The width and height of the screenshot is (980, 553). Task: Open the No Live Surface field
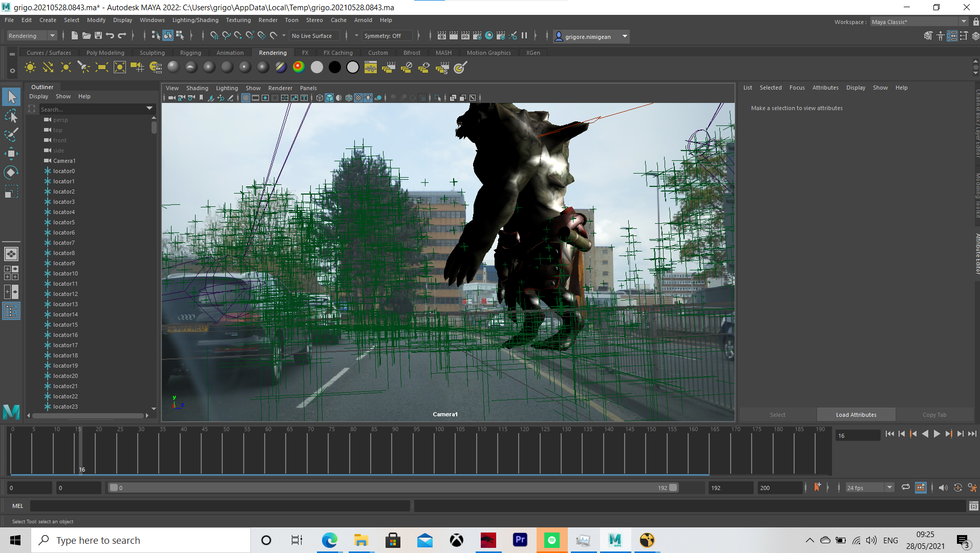click(x=314, y=36)
